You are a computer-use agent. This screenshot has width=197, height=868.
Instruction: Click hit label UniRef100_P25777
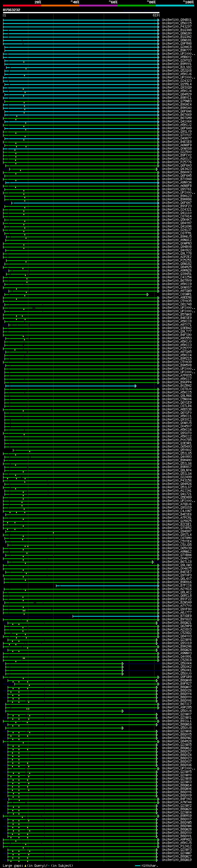177,349
